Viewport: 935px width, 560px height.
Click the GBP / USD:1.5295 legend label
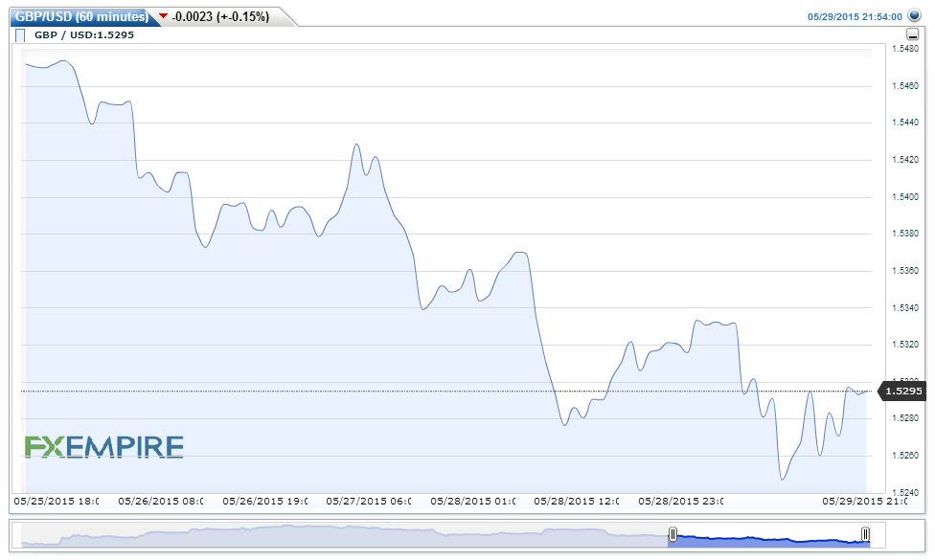click(x=84, y=35)
